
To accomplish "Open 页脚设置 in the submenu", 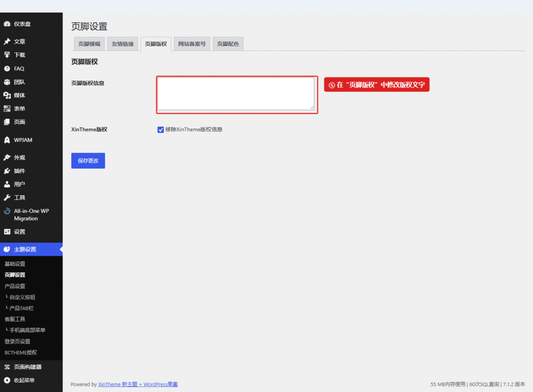I will coord(15,275).
